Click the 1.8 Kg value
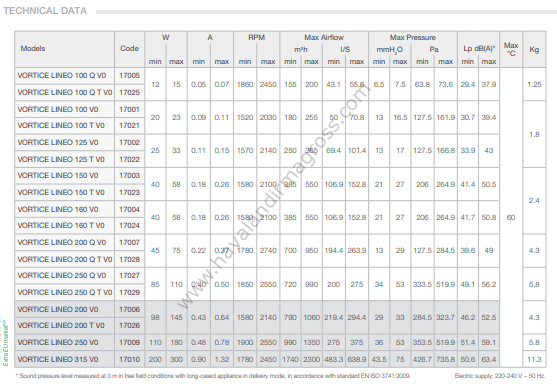The height and width of the screenshot is (386, 557). tap(534, 135)
